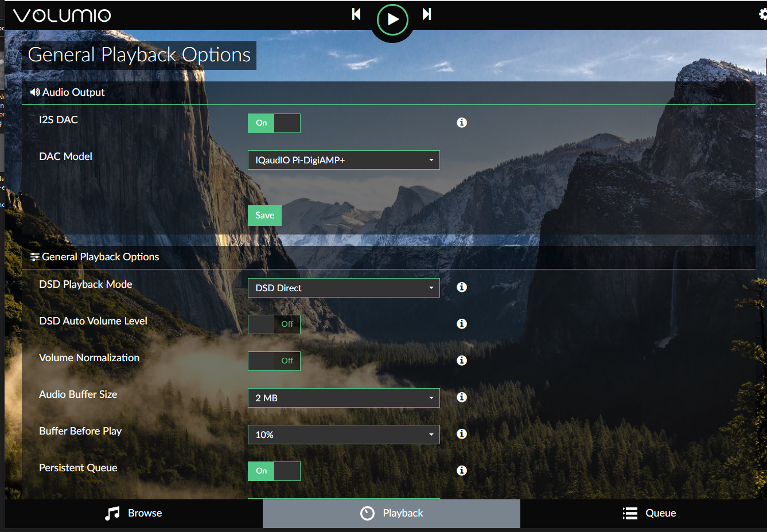Disable the Persistent Queue toggle
Viewport: 767px width, 532px height.
pyautogui.click(x=274, y=471)
